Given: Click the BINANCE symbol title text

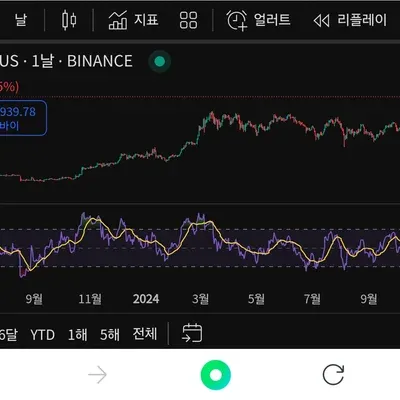Looking at the screenshot, I should (100, 61).
